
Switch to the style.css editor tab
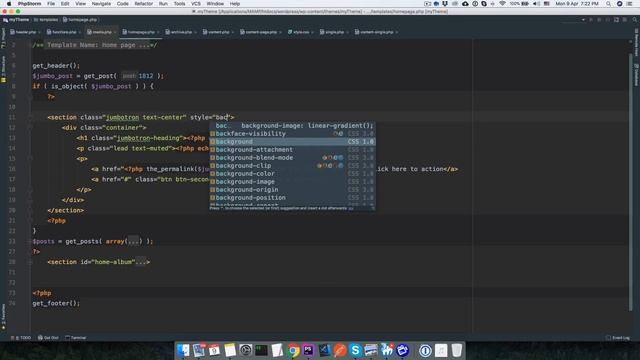[301, 32]
